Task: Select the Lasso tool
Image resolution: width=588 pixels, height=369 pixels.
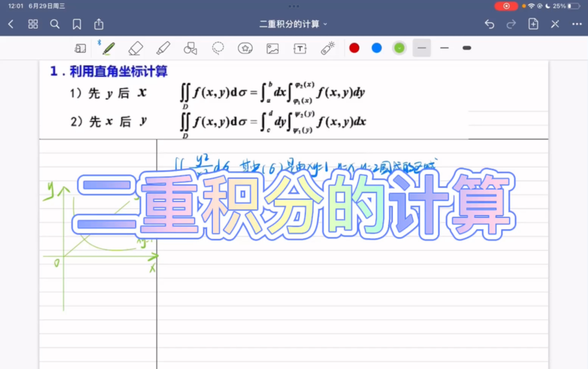Action: (218, 48)
